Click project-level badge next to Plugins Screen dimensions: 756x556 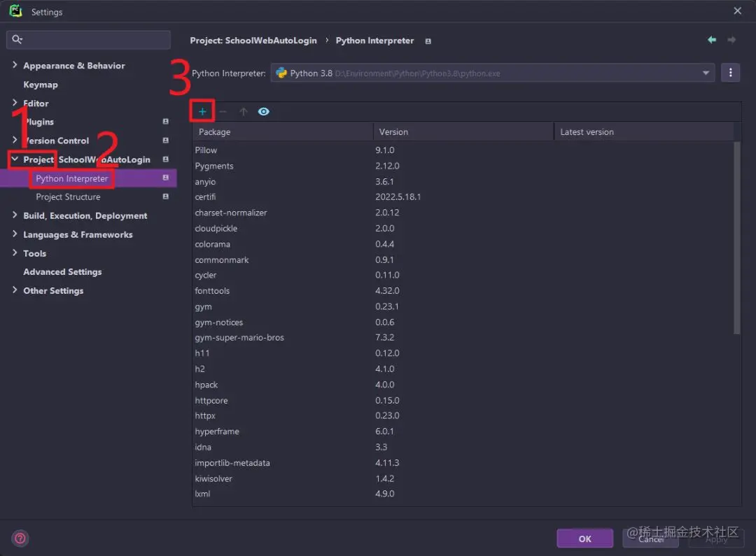[165, 122]
